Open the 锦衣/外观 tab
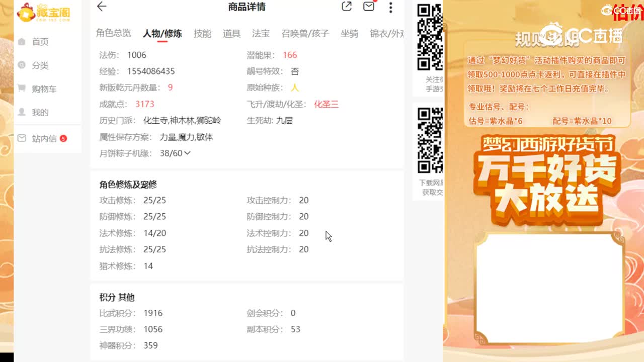 click(x=386, y=34)
